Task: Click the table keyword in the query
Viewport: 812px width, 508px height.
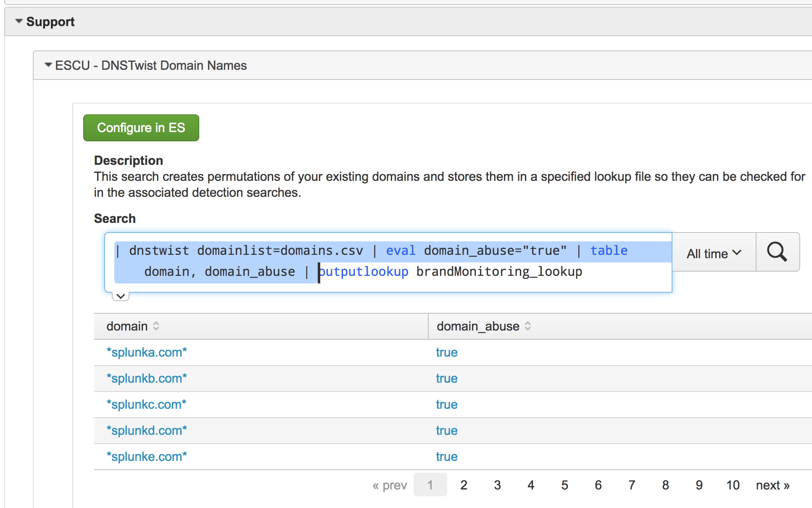Action: pos(609,251)
